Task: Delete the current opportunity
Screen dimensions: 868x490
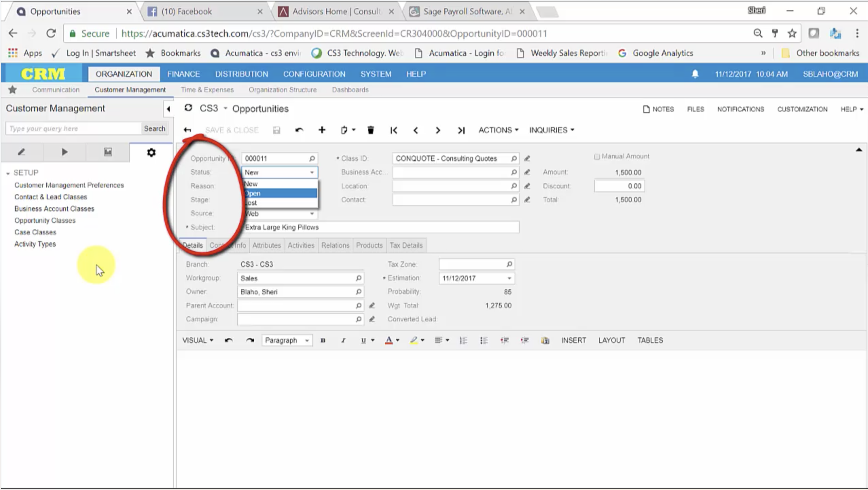Action: coord(370,130)
